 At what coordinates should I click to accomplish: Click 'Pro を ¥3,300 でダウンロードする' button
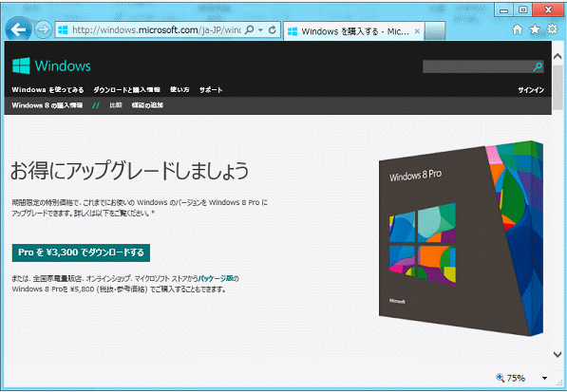pyautogui.click(x=81, y=252)
